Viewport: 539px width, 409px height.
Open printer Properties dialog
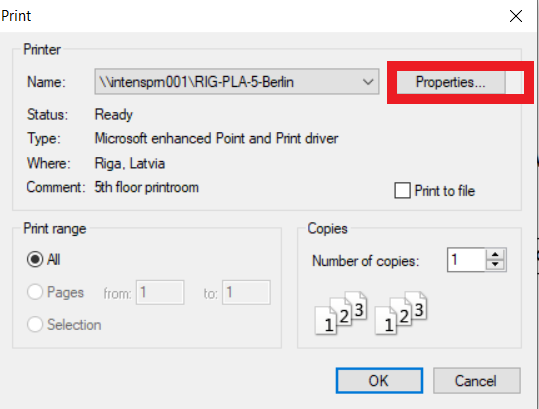click(451, 82)
